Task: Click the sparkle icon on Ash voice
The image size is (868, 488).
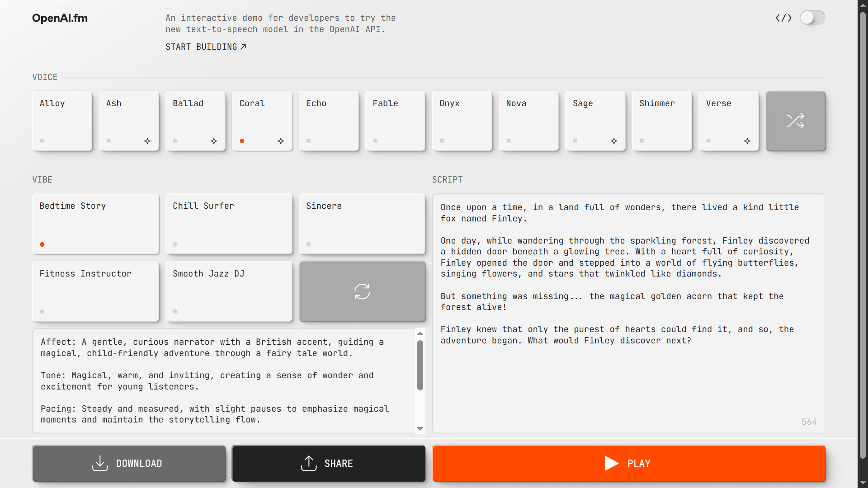Action: click(x=147, y=141)
